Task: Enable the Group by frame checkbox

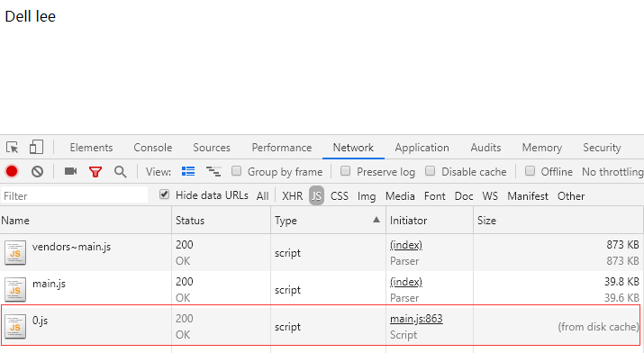Action: (236, 171)
